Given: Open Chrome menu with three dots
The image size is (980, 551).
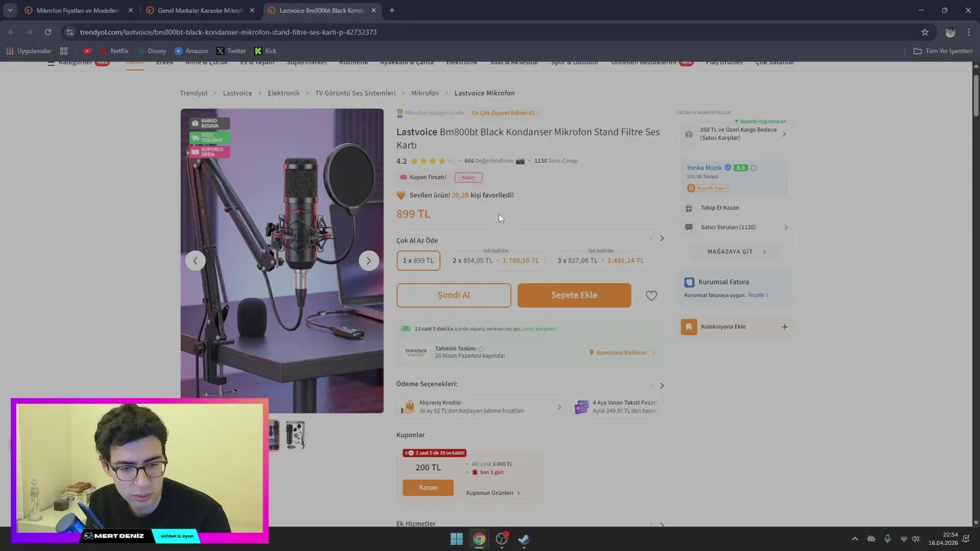Looking at the screenshot, I should [969, 32].
